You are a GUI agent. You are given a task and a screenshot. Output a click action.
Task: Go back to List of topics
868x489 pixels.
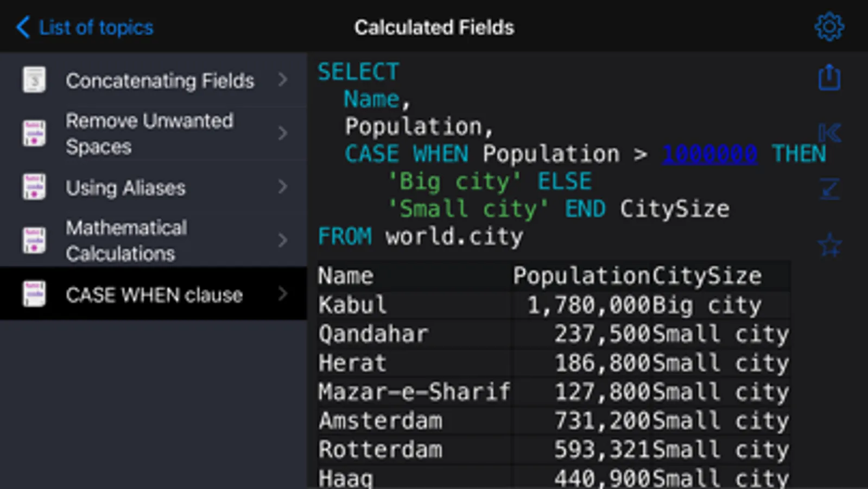click(85, 27)
